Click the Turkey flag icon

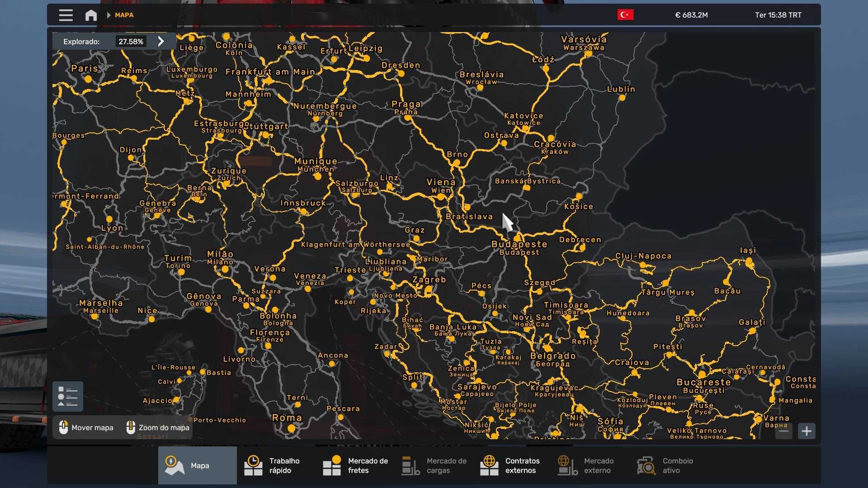pyautogui.click(x=625, y=15)
